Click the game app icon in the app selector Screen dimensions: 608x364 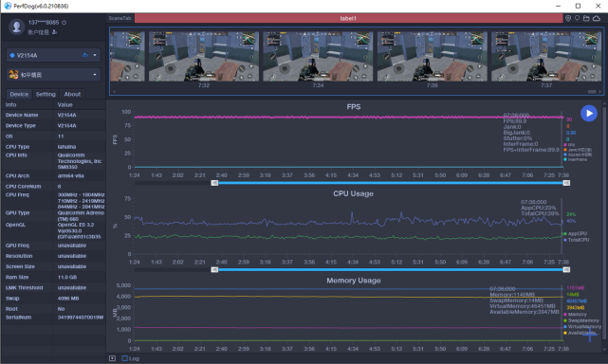pos(13,75)
